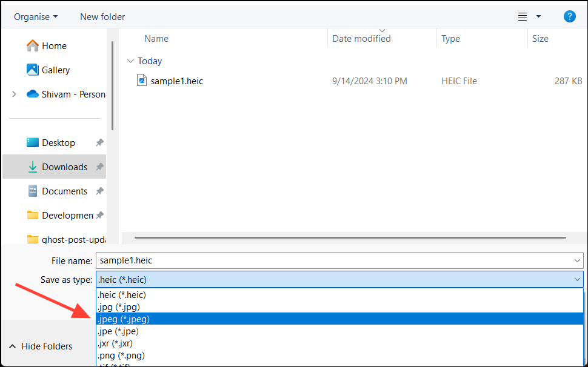
Task: Choose .jpg (*.jpg) format option
Action: pyautogui.click(x=339, y=307)
